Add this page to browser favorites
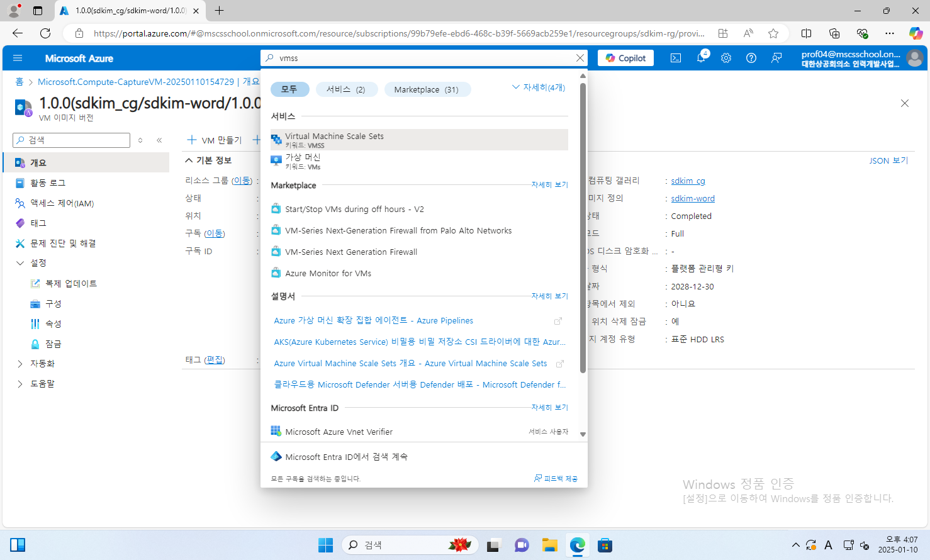The height and width of the screenshot is (560, 930). pos(773,33)
